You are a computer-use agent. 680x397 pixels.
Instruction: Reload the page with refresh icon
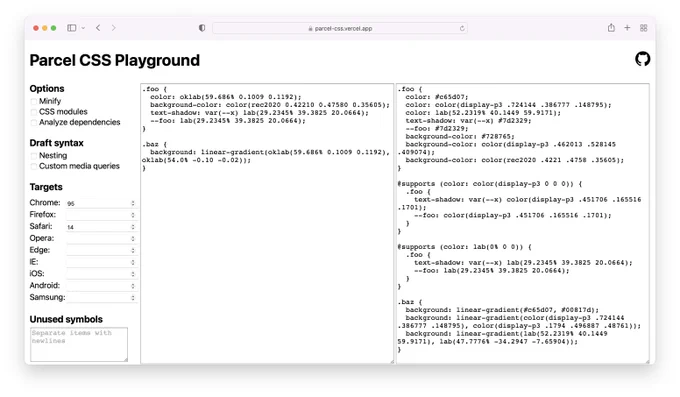pyautogui.click(x=462, y=28)
